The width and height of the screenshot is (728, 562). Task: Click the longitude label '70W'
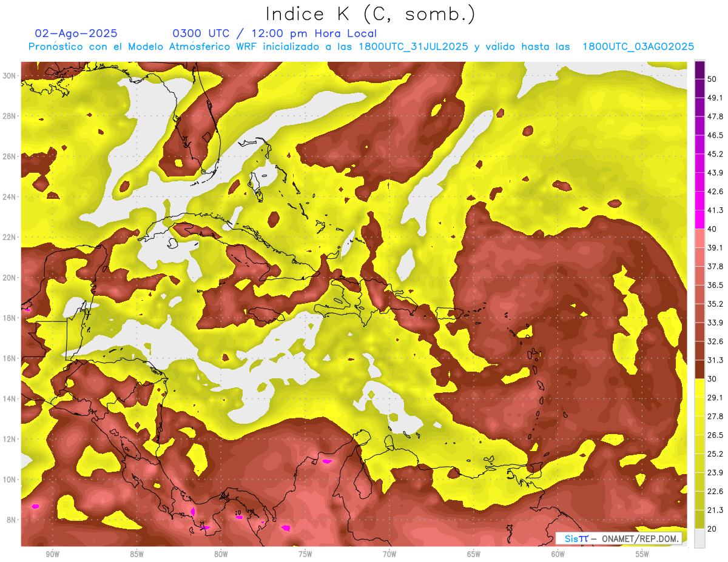click(x=389, y=555)
